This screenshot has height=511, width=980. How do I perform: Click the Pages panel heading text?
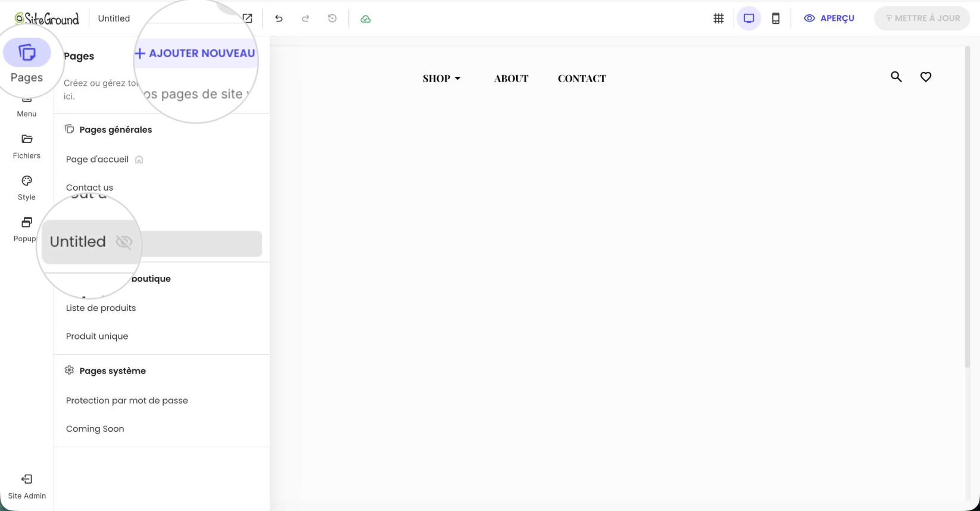pos(79,56)
